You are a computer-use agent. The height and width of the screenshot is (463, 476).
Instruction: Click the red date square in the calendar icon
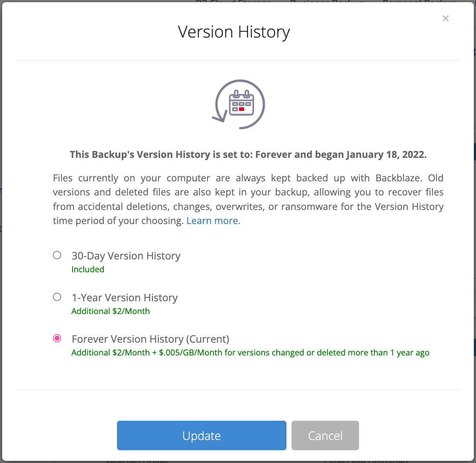(x=242, y=109)
